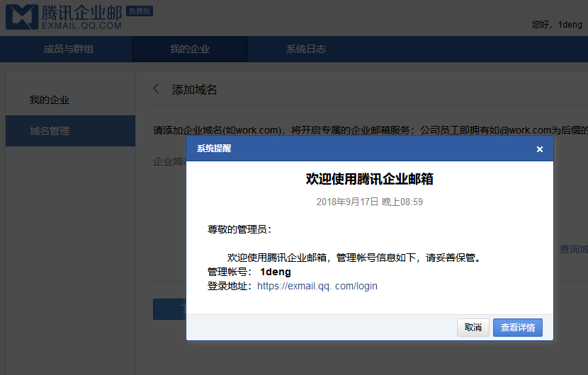
Task: Open the 成员与群组 tab
Action: click(69, 49)
